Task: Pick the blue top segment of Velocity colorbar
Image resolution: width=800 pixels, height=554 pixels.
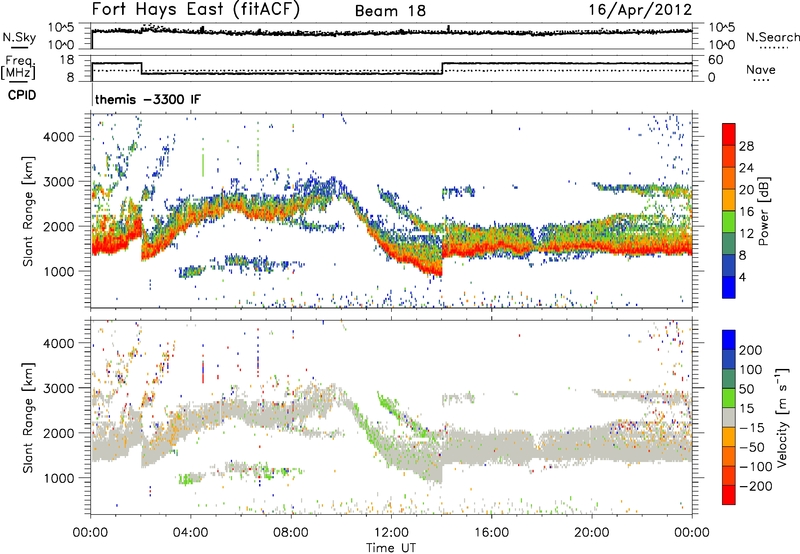Action: pyautogui.click(x=729, y=340)
